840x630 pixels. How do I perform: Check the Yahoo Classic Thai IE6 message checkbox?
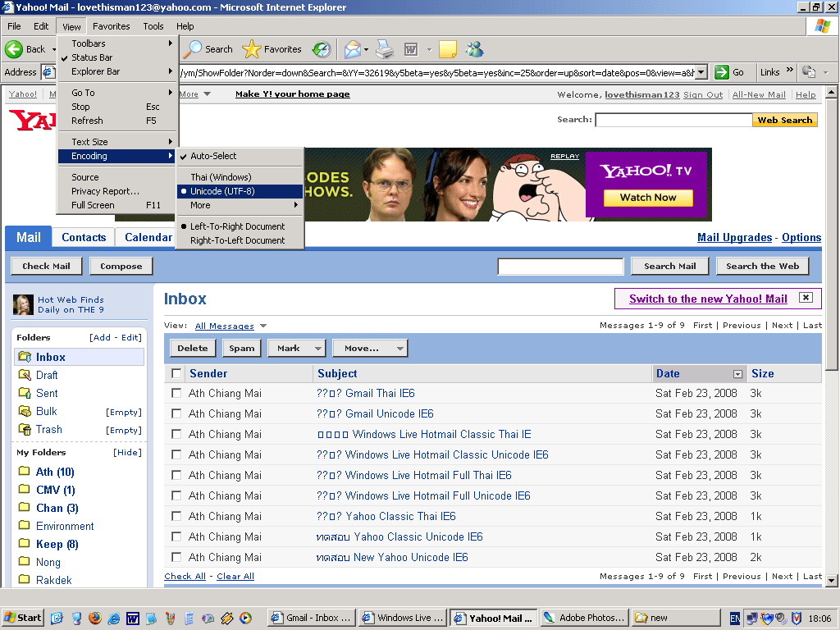click(x=176, y=516)
